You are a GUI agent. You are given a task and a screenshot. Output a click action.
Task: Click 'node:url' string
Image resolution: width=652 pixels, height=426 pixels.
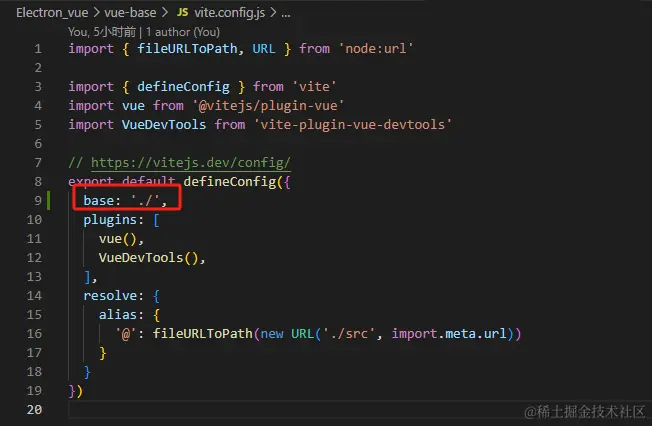point(376,49)
